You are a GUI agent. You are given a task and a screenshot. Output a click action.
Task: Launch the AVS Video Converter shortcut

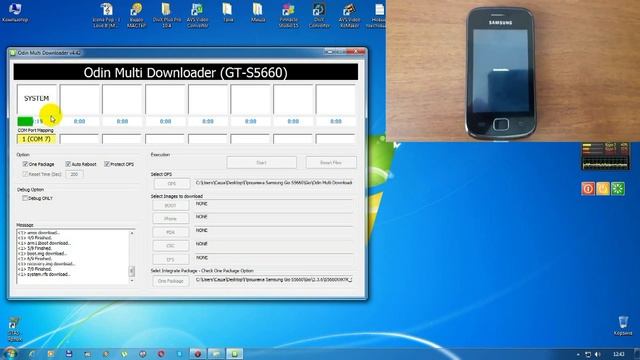(x=197, y=15)
